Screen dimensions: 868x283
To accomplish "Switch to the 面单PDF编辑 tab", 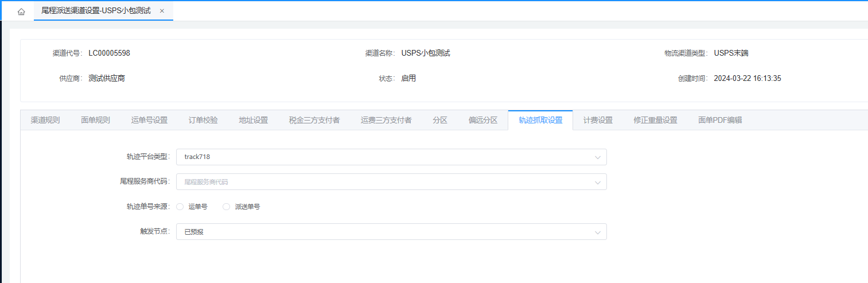I will (720, 120).
